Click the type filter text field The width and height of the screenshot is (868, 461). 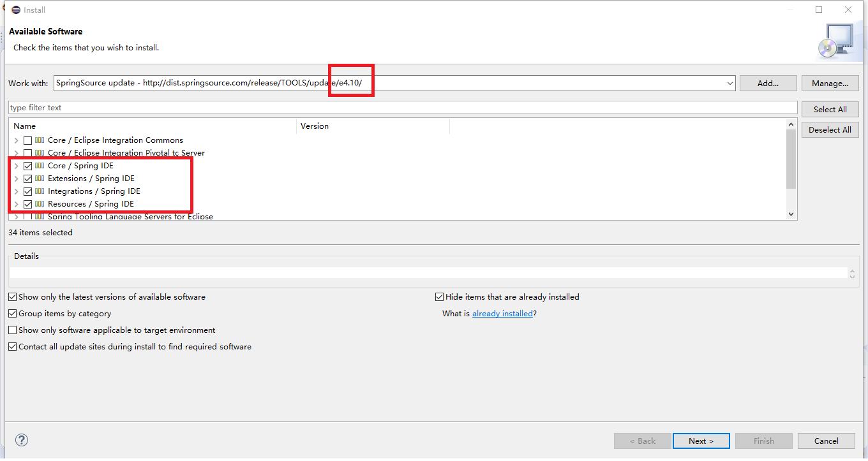click(403, 108)
